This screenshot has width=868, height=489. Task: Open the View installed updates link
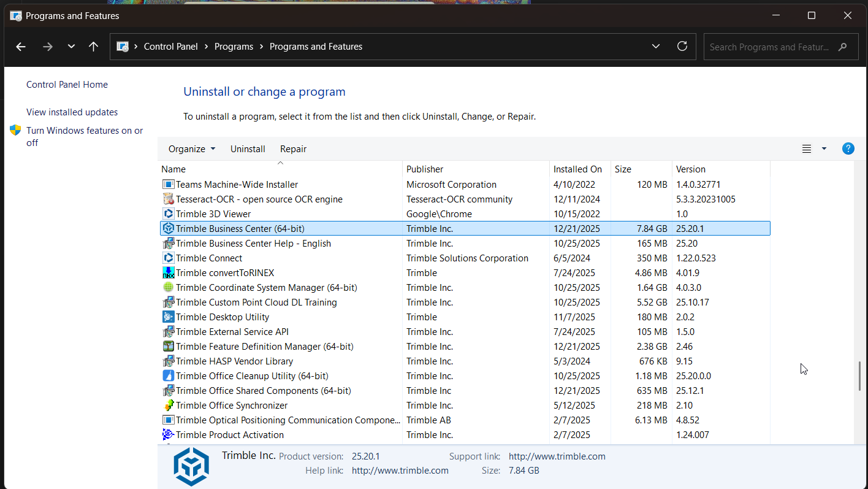(72, 112)
